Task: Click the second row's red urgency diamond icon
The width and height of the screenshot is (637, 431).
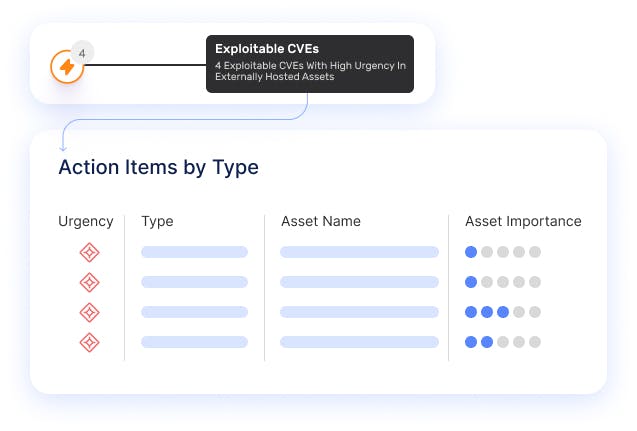Action: point(89,282)
